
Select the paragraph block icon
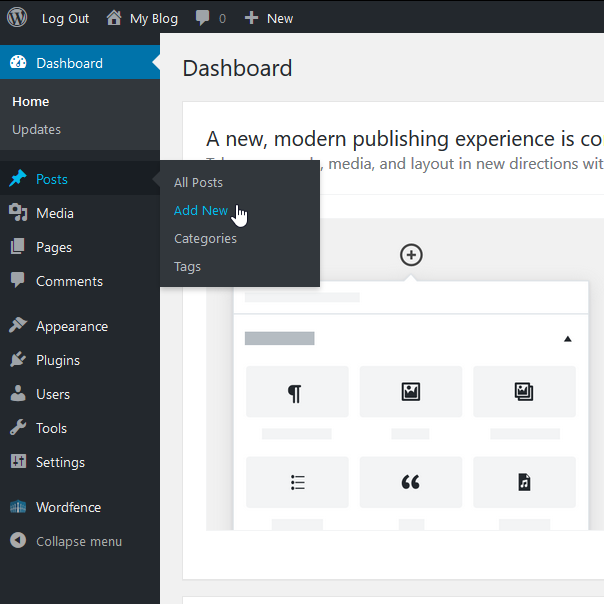[297, 392]
